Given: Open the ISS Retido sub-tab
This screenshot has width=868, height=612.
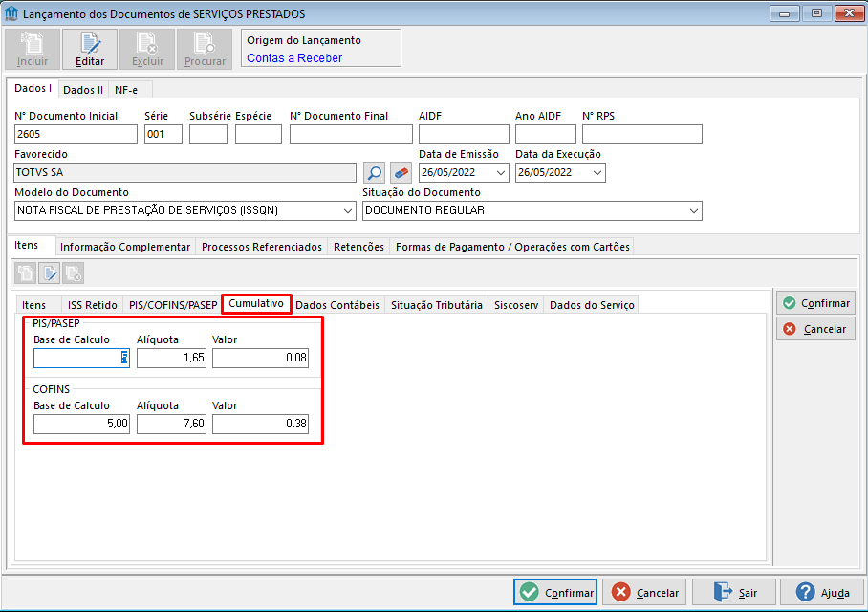Looking at the screenshot, I should click(x=93, y=305).
